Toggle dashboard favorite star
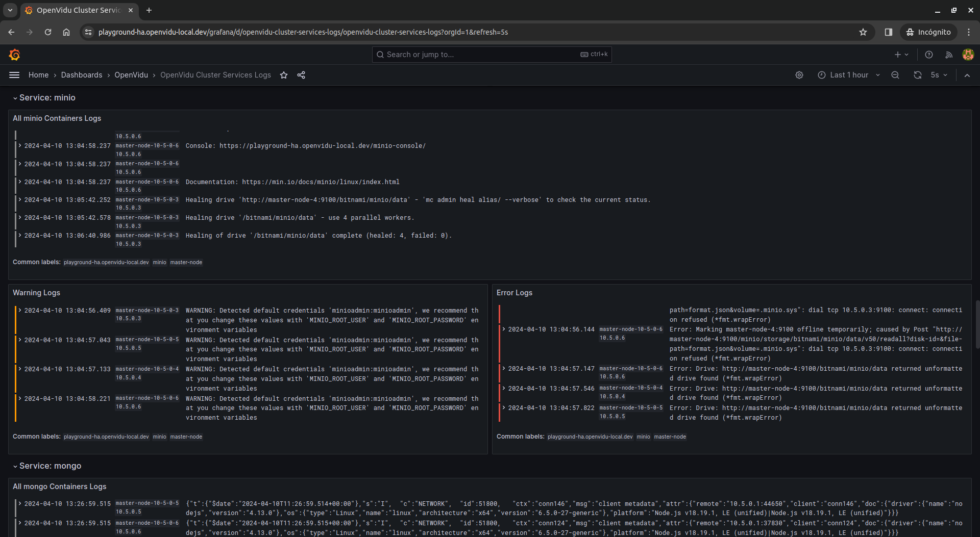Screen dimensions: 980x537 tap(284, 75)
